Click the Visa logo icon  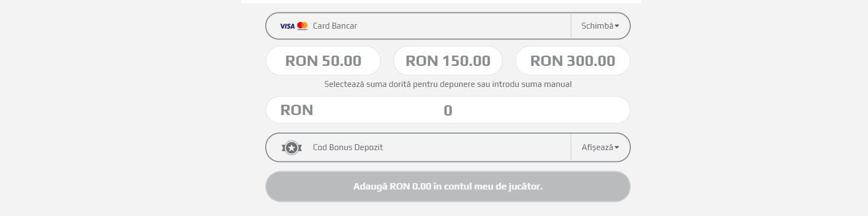coord(287,26)
